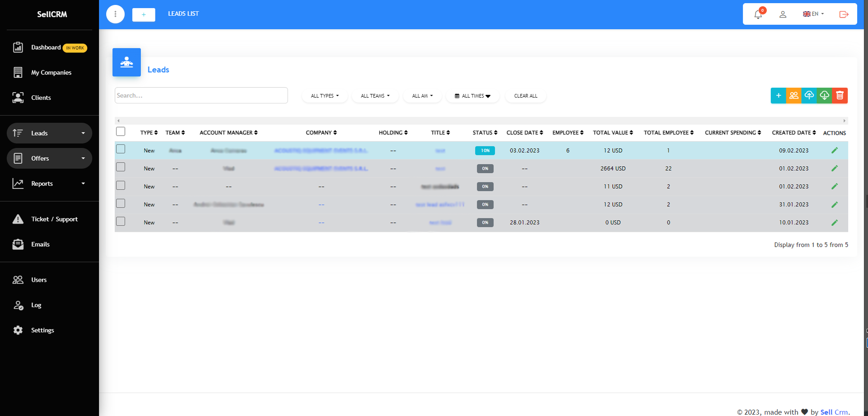Click the logout icon in header
This screenshot has height=416, width=868.
coord(844,14)
